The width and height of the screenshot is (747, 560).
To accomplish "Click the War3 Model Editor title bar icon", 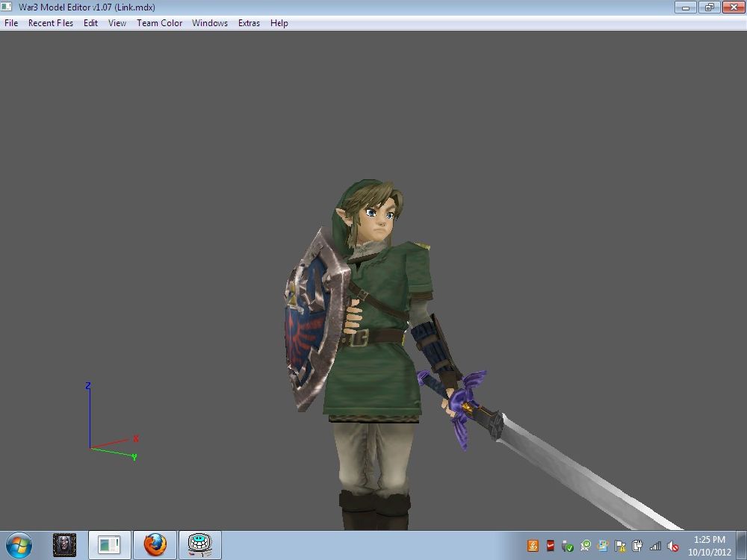I will [x=6, y=7].
